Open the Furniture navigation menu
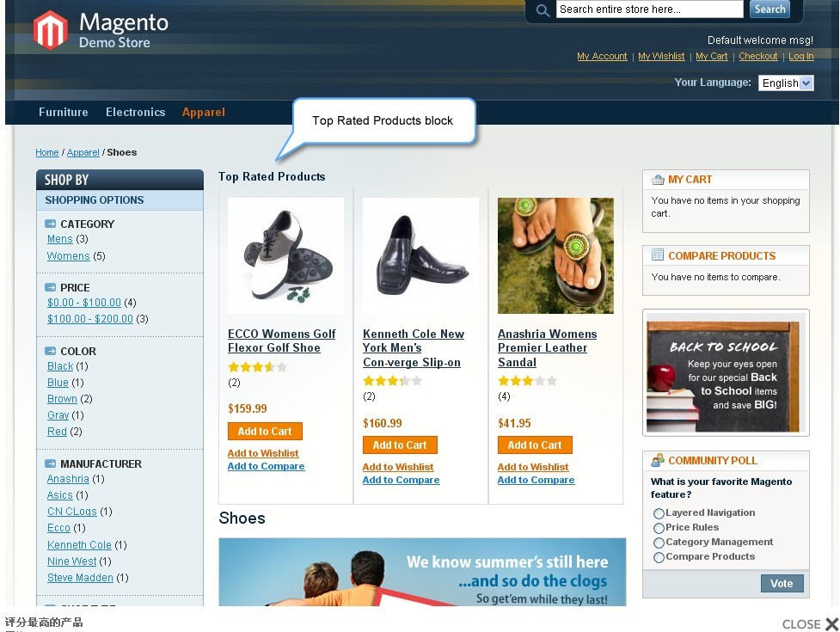The width and height of the screenshot is (840, 632). [x=64, y=112]
